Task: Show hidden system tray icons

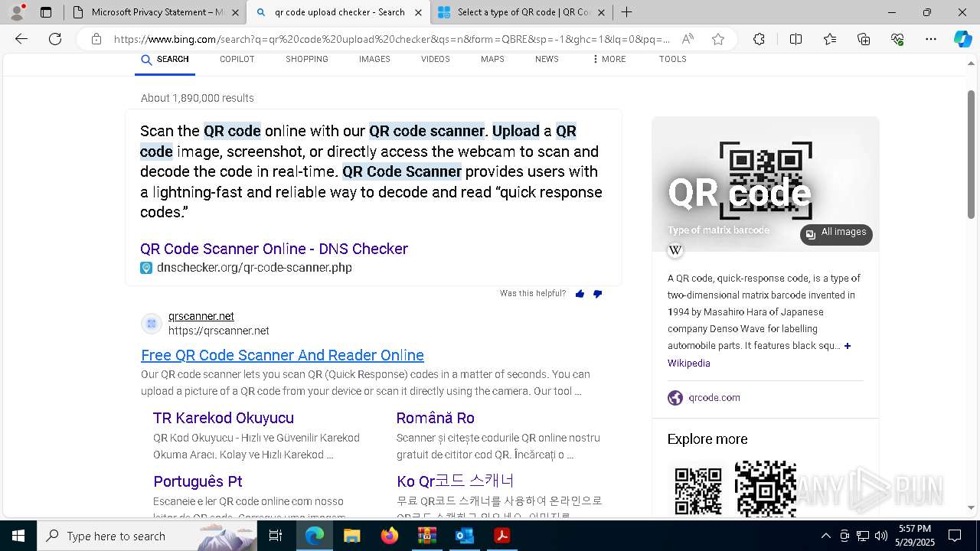Action: point(825,536)
